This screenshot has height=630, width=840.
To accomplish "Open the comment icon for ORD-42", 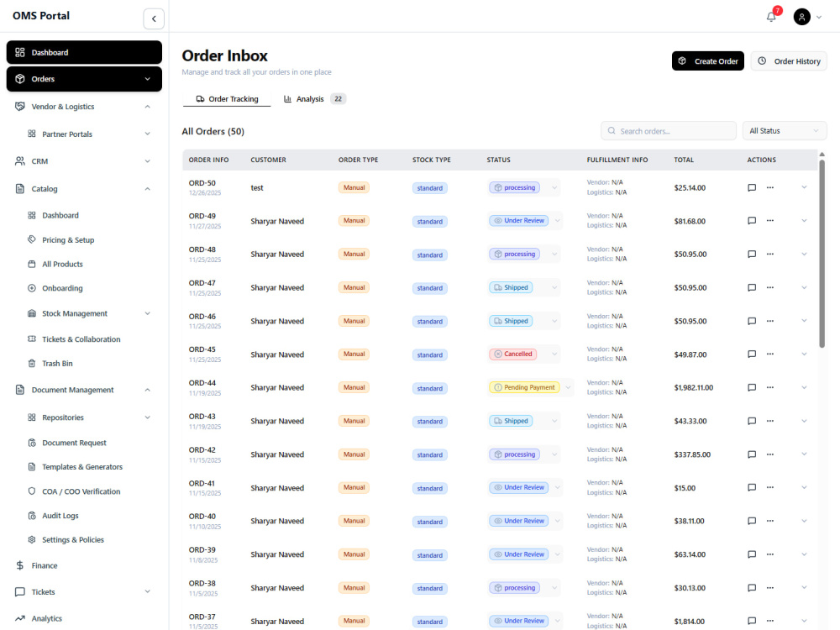I will (x=752, y=454).
